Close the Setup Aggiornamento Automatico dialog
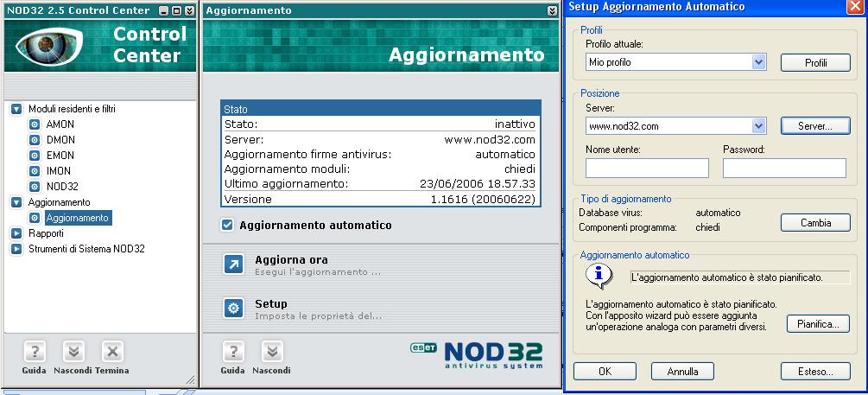Screen dimensions: 868x395 pyautogui.click(x=855, y=7)
